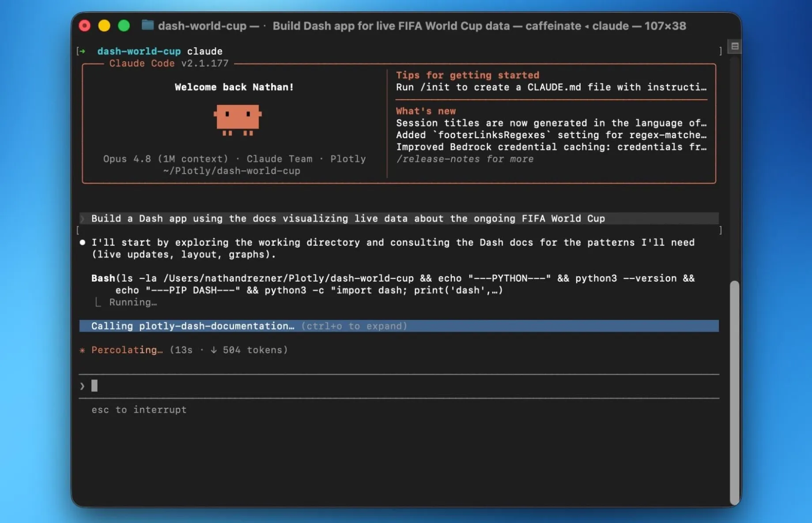Expand the "Calling plotly-dash-documentation…" row
The image size is (812, 523).
coord(399,326)
